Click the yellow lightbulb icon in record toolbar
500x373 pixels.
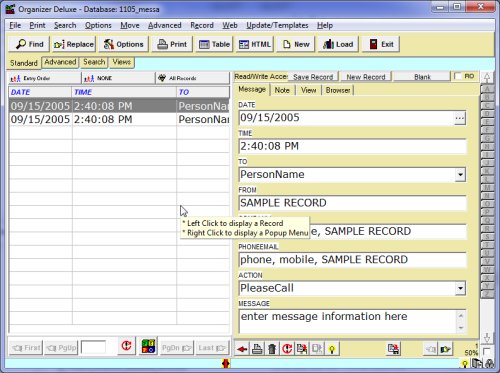(332, 349)
